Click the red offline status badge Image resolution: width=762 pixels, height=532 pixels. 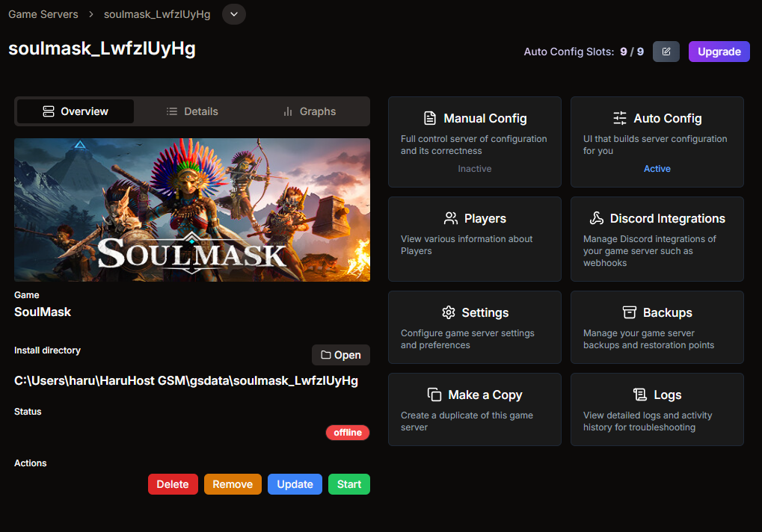point(348,433)
